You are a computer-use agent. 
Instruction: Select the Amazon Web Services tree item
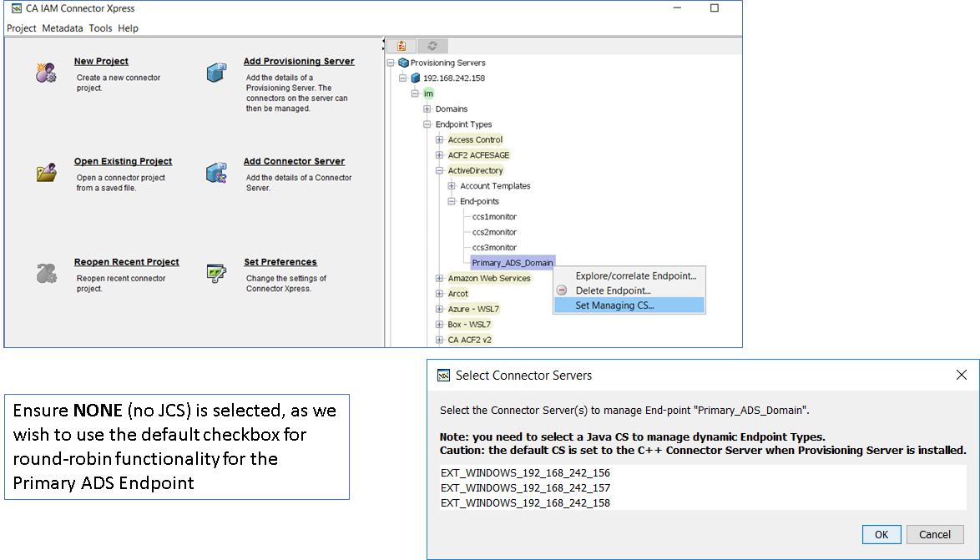(x=489, y=278)
